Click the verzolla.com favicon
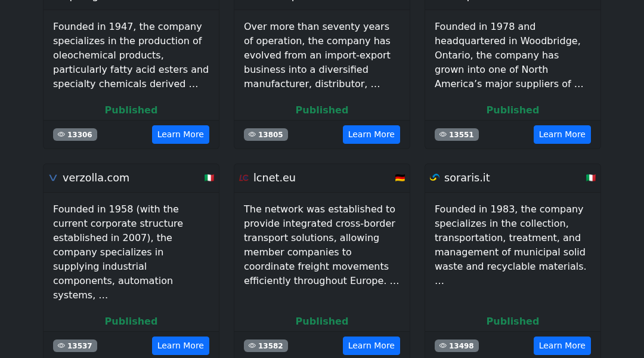 click(53, 178)
